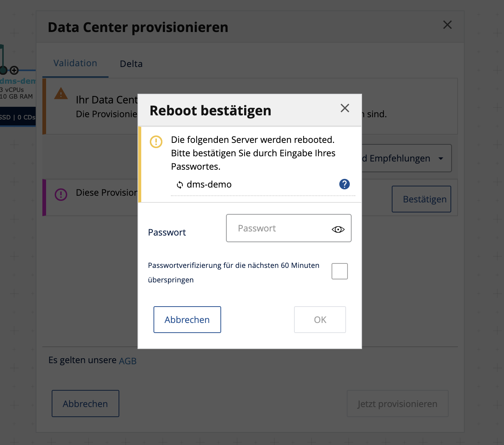Enable skipping password verification for 60 minutes
The width and height of the screenshot is (504, 445).
point(340,271)
